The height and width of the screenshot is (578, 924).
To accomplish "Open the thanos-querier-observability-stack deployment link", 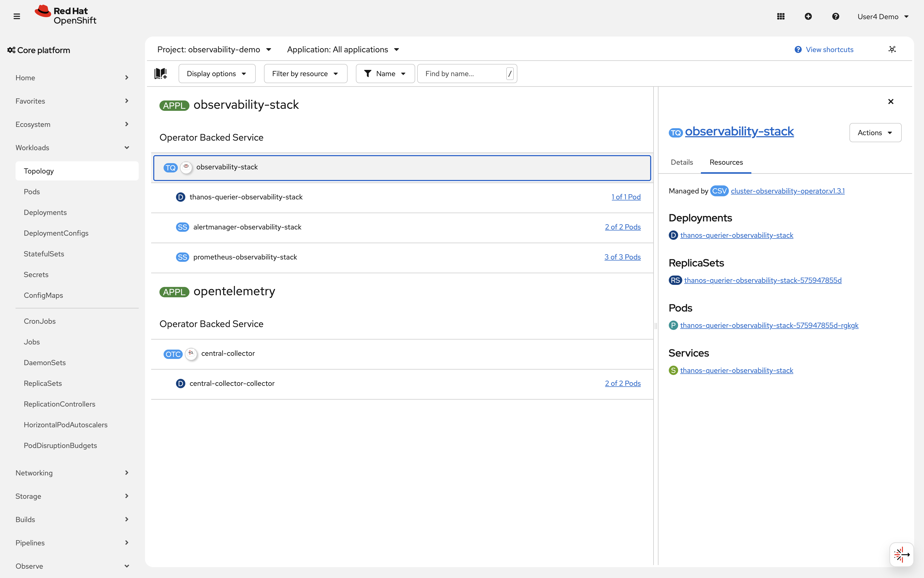I will coord(737,235).
